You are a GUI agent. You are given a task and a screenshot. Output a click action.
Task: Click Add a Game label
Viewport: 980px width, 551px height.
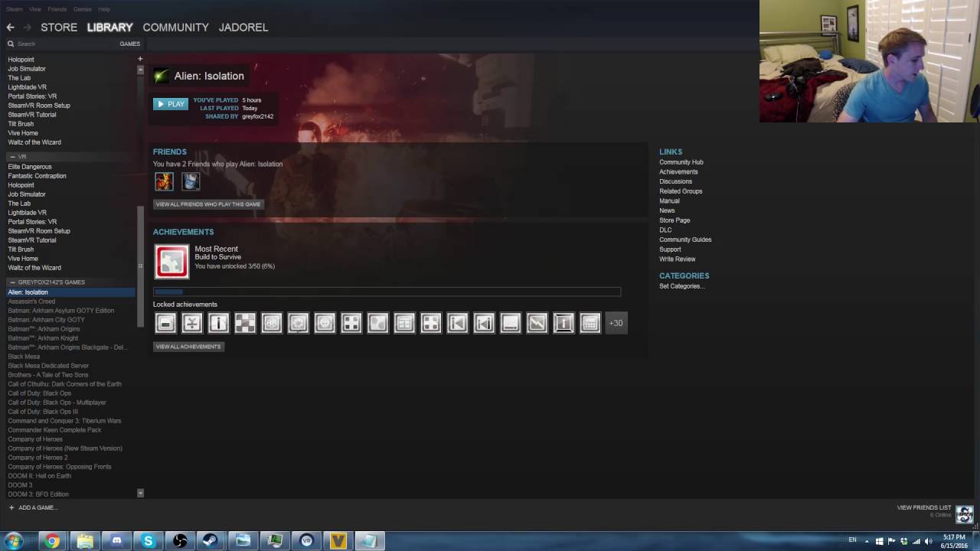click(38, 507)
